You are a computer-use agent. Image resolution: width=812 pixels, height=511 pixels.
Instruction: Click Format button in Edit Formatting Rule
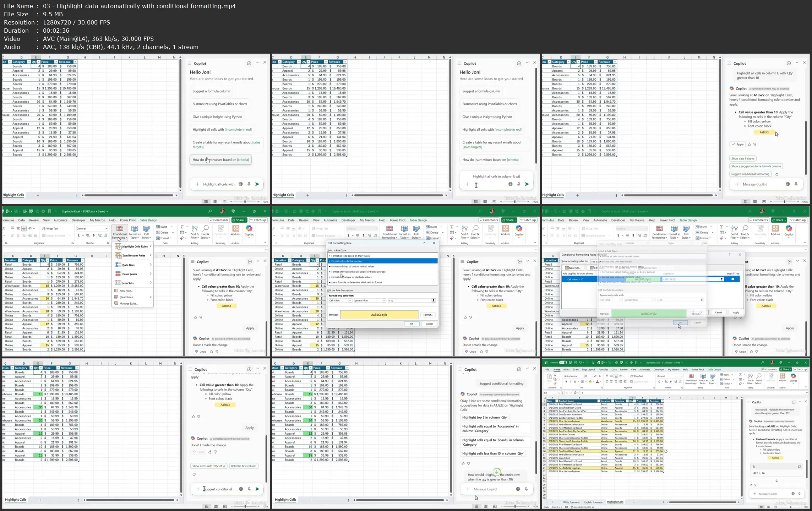coord(428,315)
